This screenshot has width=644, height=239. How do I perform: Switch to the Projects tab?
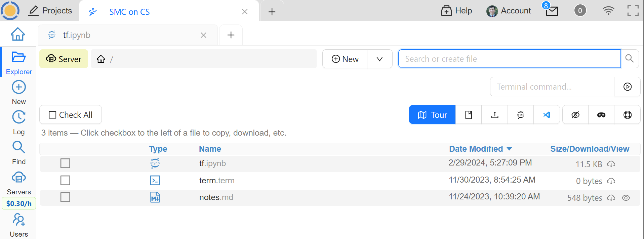click(x=50, y=11)
